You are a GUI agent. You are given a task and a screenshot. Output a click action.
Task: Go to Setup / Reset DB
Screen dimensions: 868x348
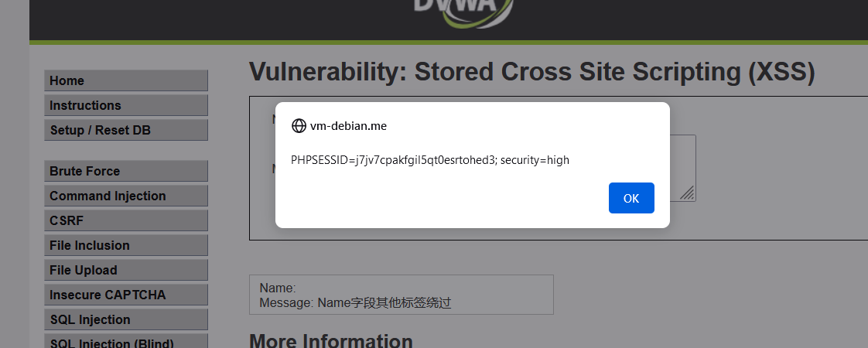click(x=126, y=130)
